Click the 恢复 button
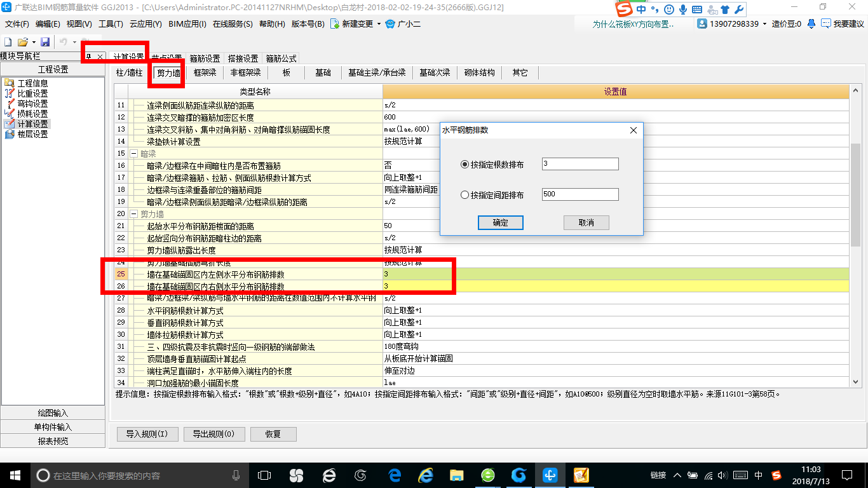Screen dimensions: 868x488 (x=273, y=434)
